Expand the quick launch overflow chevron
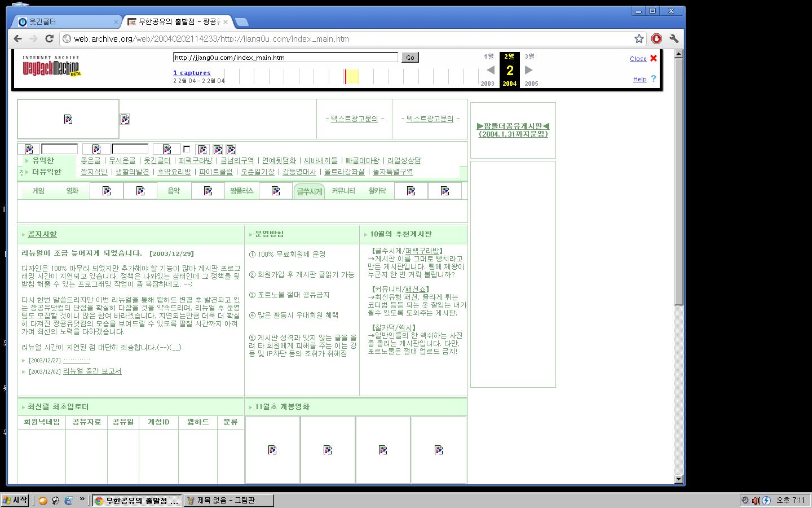This screenshot has height=508, width=812. (x=82, y=499)
